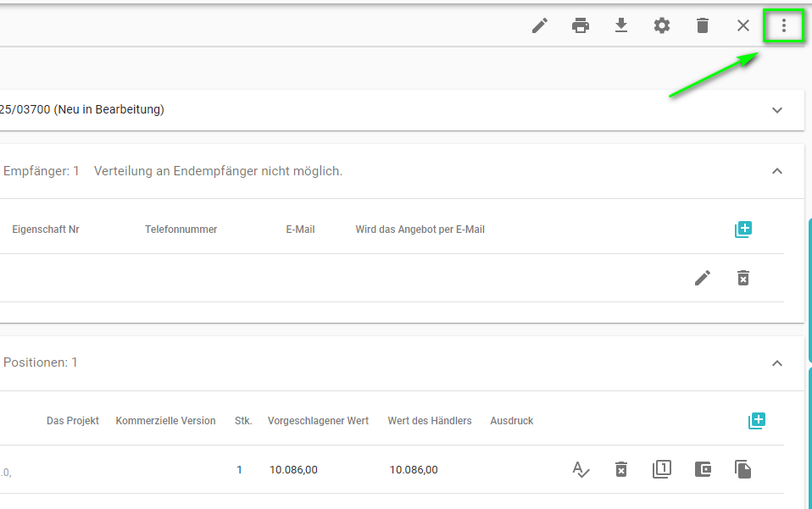Click the pencil edit icon in top toolbar
The image size is (812, 509).
pyautogui.click(x=540, y=25)
